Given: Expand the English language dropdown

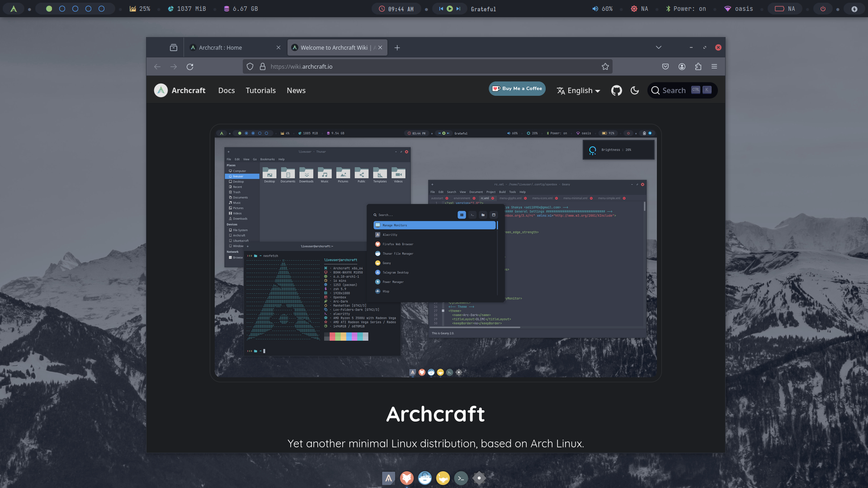Looking at the screenshot, I should coord(579,90).
